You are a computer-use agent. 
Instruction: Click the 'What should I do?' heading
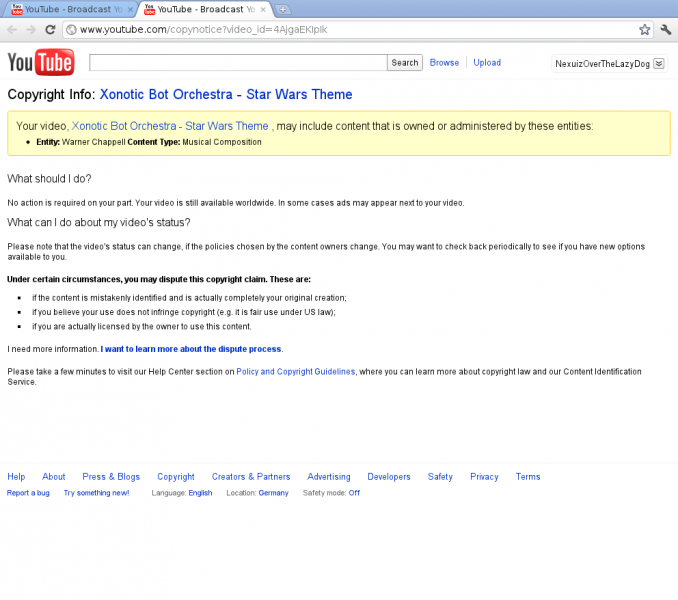click(x=49, y=179)
